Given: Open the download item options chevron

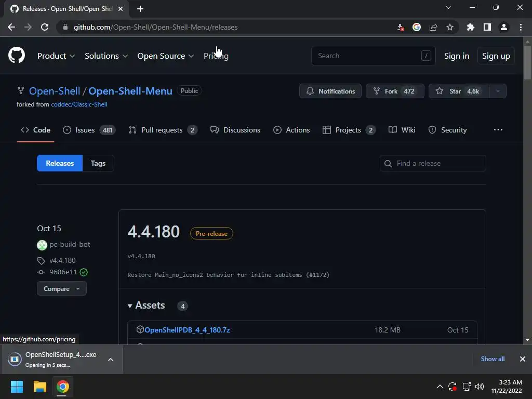Looking at the screenshot, I should [x=111, y=360].
